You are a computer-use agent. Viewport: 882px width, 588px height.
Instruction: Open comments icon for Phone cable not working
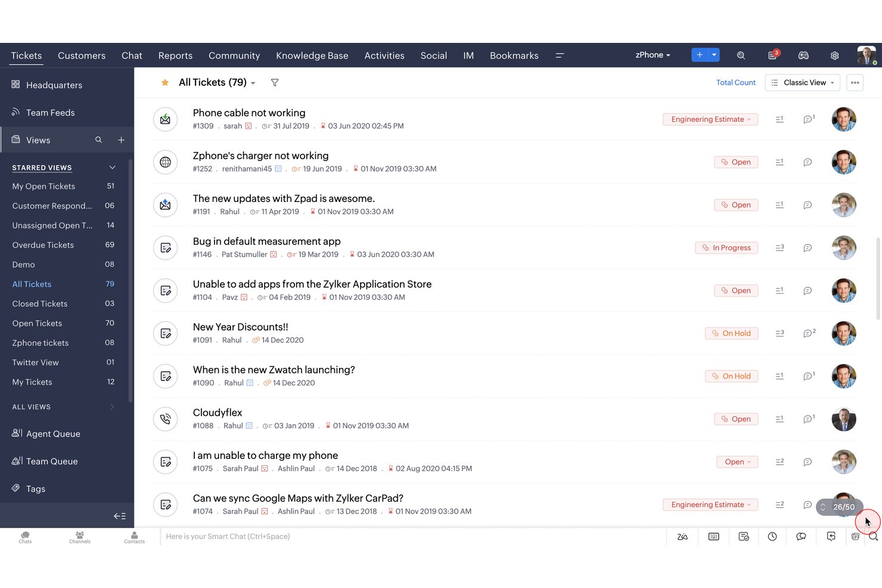tap(809, 119)
